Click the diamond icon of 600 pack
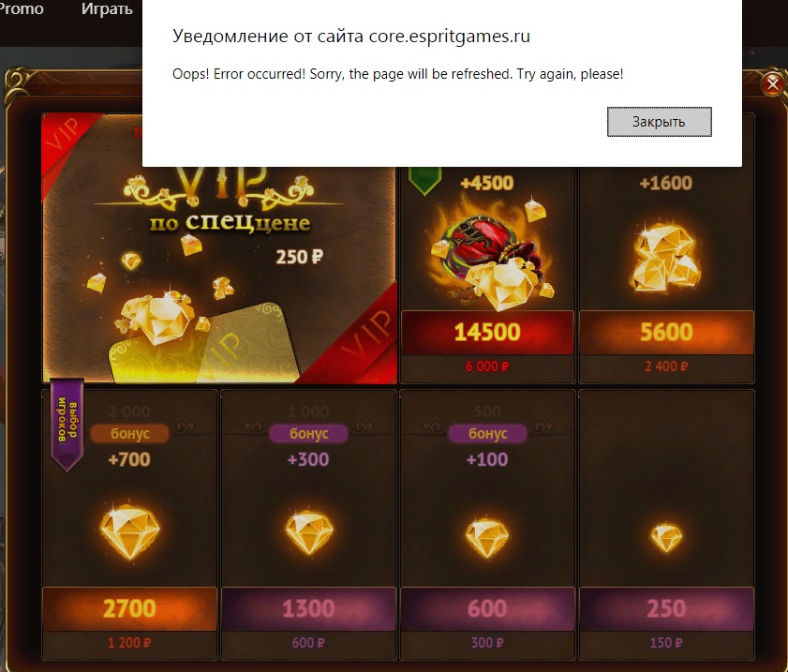Screen dimensions: 788x672 (x=487, y=537)
